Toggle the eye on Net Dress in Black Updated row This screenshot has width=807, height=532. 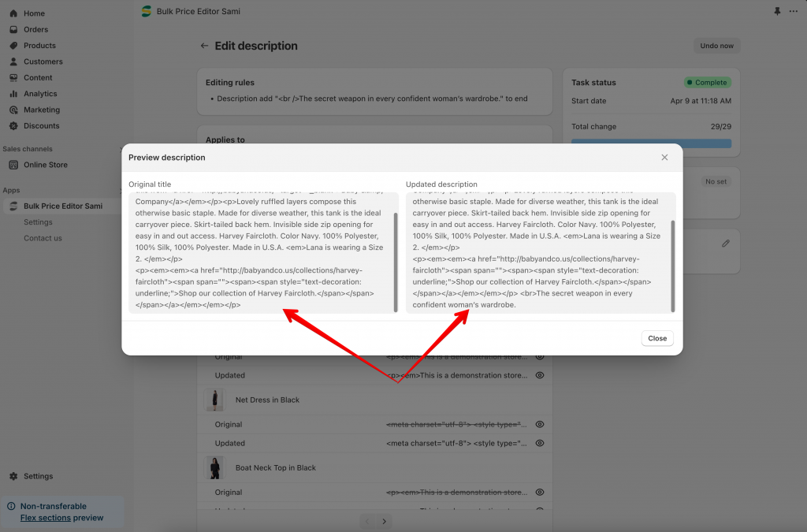540,443
